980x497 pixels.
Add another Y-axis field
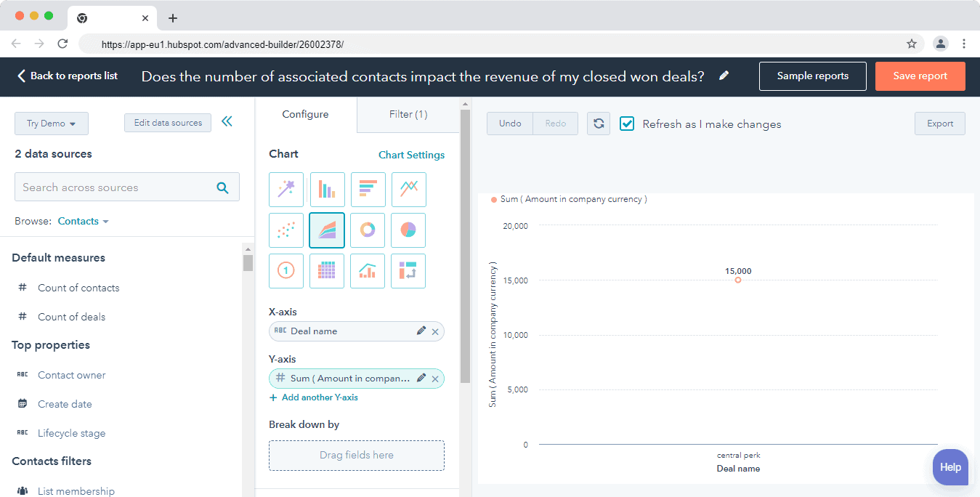click(313, 397)
